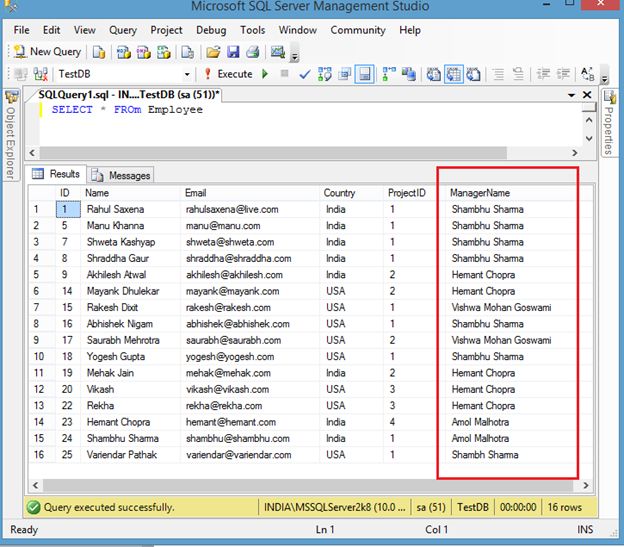
Task: Select the cell 'Rahul Saxena'
Action: [130, 210]
